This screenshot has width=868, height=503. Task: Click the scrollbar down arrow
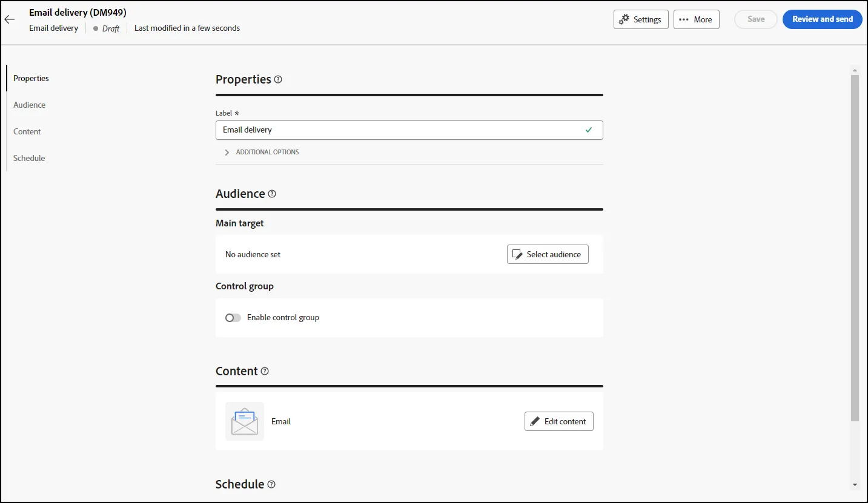(x=855, y=485)
